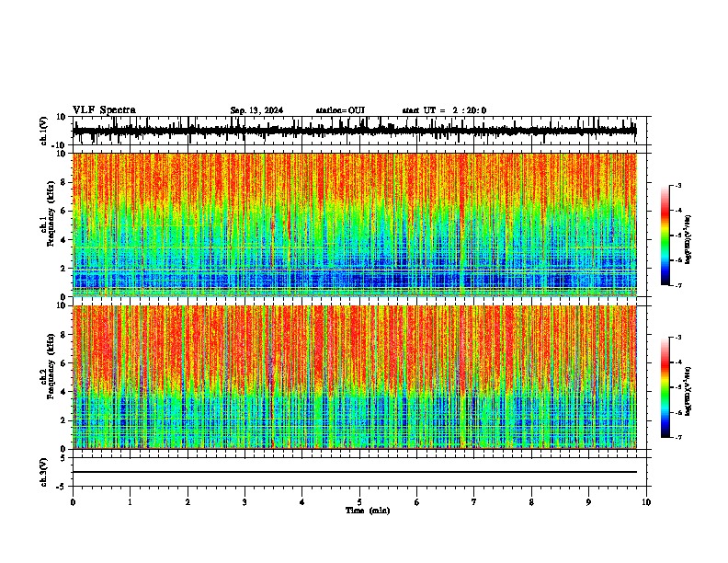Click the "2" tick on the time axis
The image size is (728, 563).
tap(188, 502)
